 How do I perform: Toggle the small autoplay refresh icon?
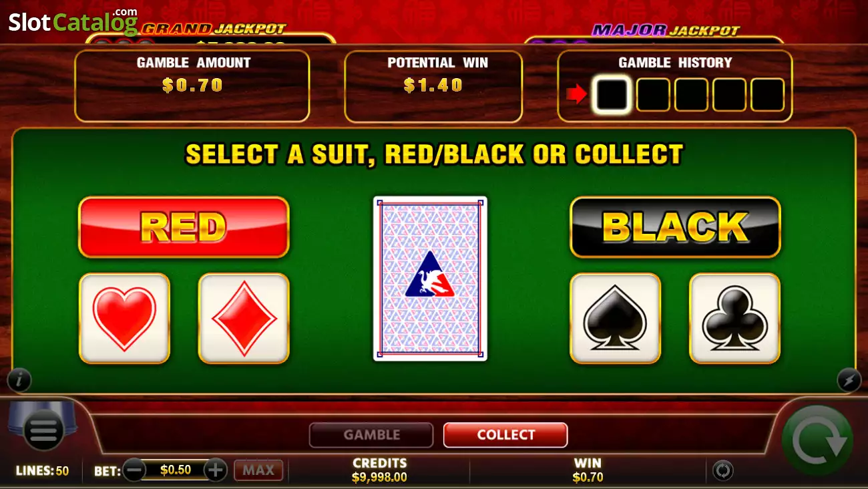click(x=722, y=470)
